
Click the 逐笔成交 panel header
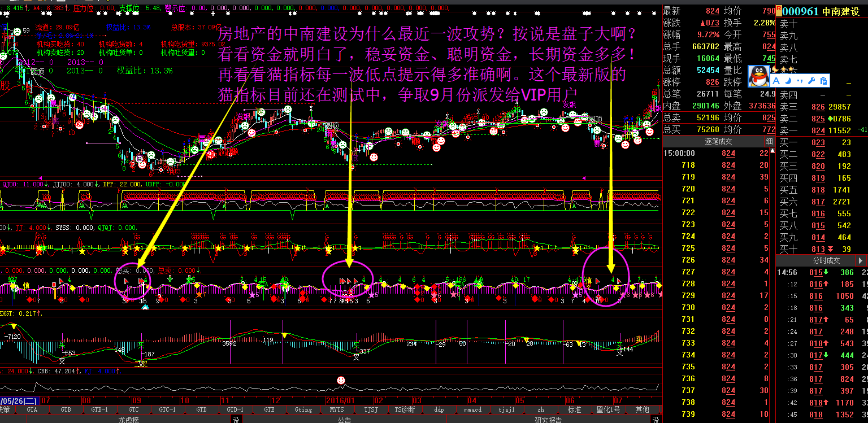pos(714,141)
